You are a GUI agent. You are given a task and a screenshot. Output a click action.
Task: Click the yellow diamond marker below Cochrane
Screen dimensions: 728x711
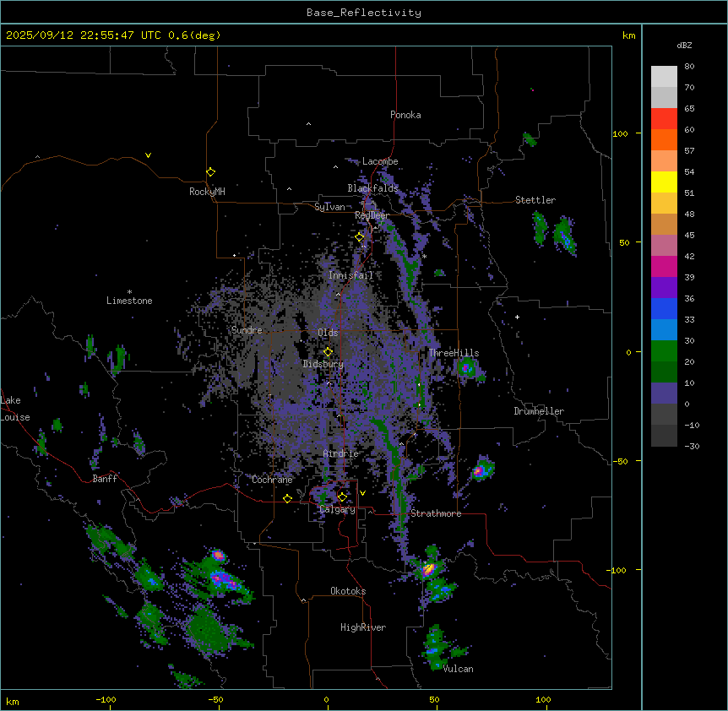tap(287, 499)
